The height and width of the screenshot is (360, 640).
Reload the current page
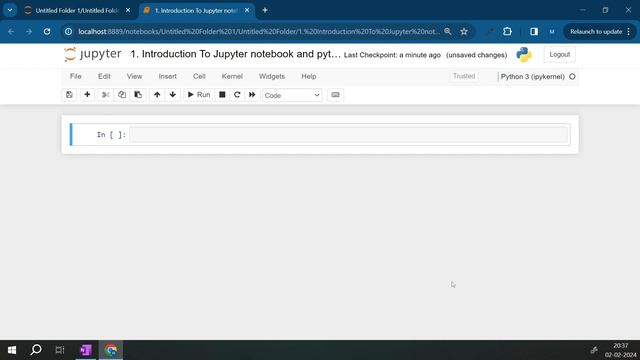pyautogui.click(x=47, y=31)
